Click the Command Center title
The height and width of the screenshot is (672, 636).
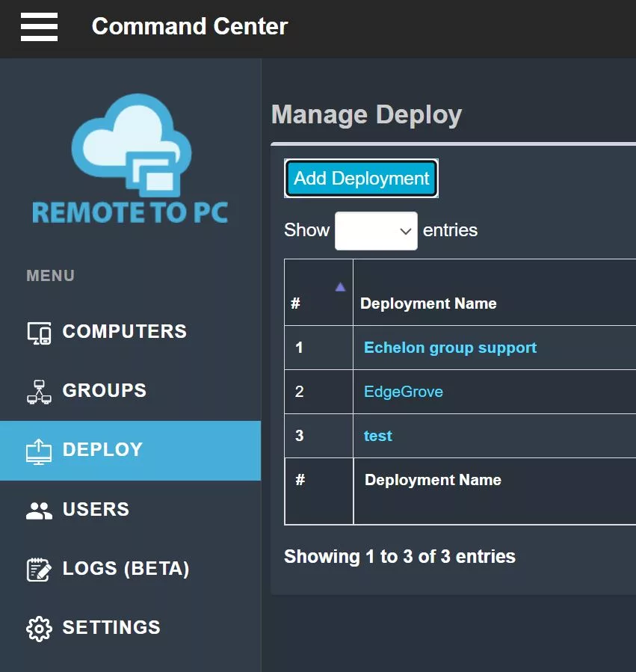pos(189,27)
